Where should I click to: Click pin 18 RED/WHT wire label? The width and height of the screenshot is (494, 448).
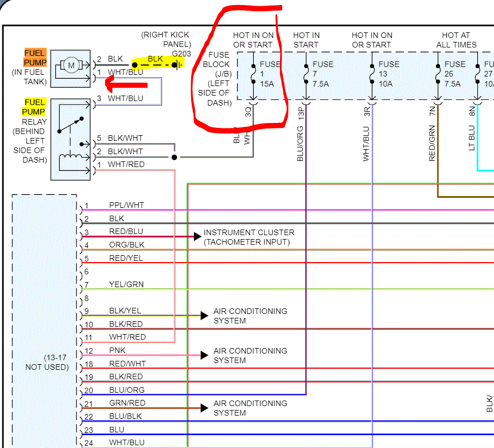(x=127, y=364)
